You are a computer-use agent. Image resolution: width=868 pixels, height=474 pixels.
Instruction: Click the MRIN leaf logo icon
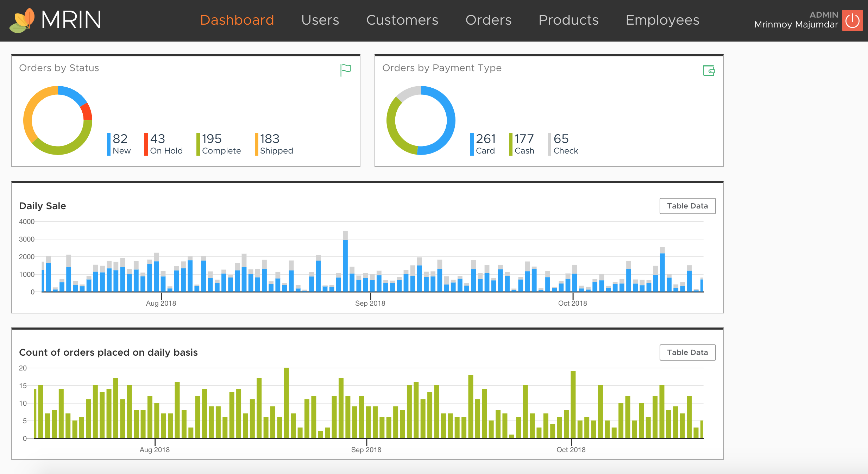(22, 20)
